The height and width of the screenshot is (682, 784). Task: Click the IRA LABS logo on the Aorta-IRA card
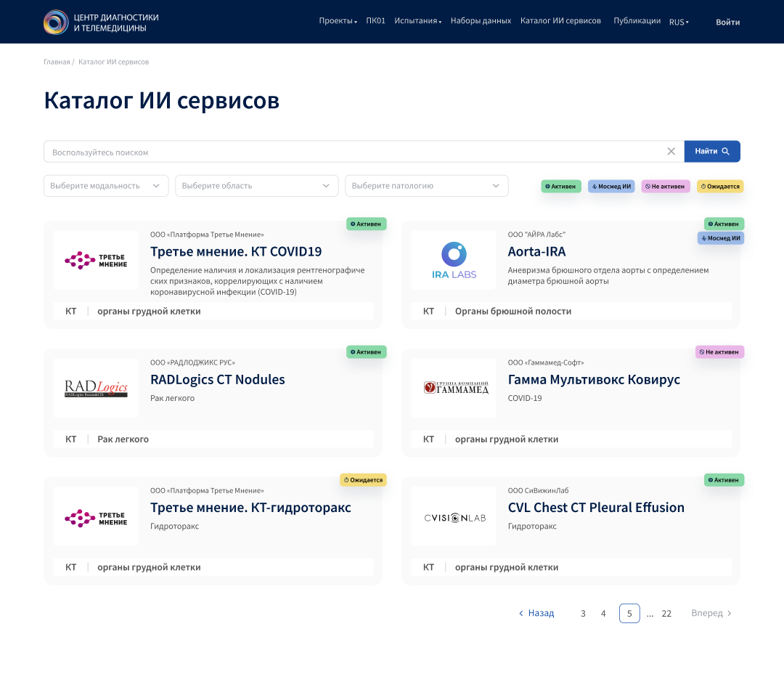click(x=454, y=260)
